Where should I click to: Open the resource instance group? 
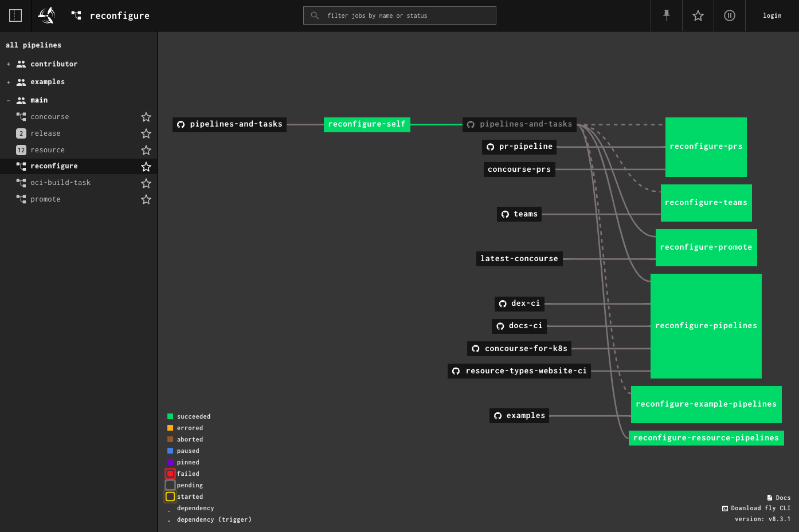[48, 150]
